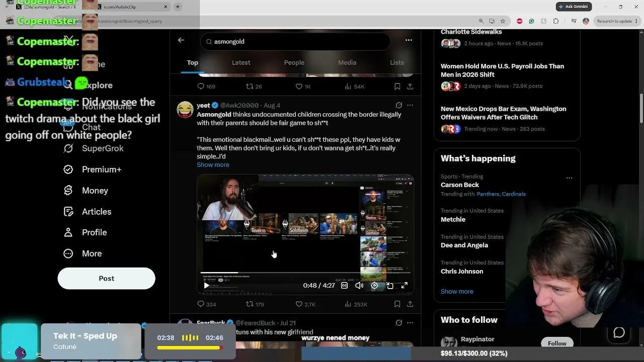Open more options on yeet's post
The height and width of the screenshot is (362, 644).
(x=410, y=105)
